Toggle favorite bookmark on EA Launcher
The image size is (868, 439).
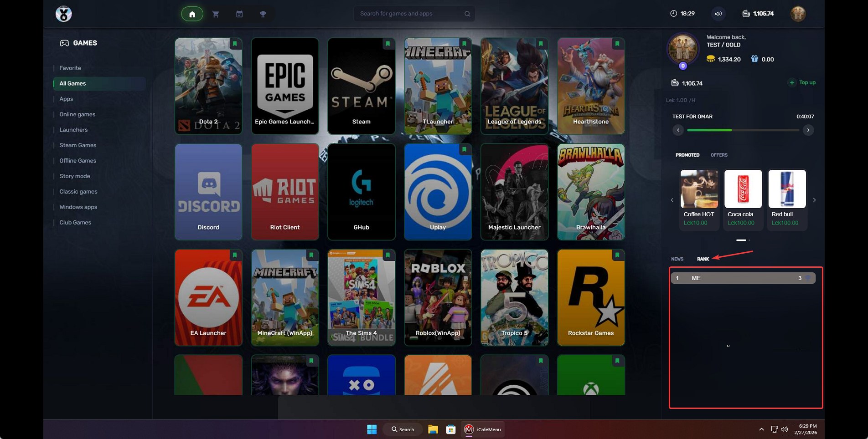click(x=235, y=255)
